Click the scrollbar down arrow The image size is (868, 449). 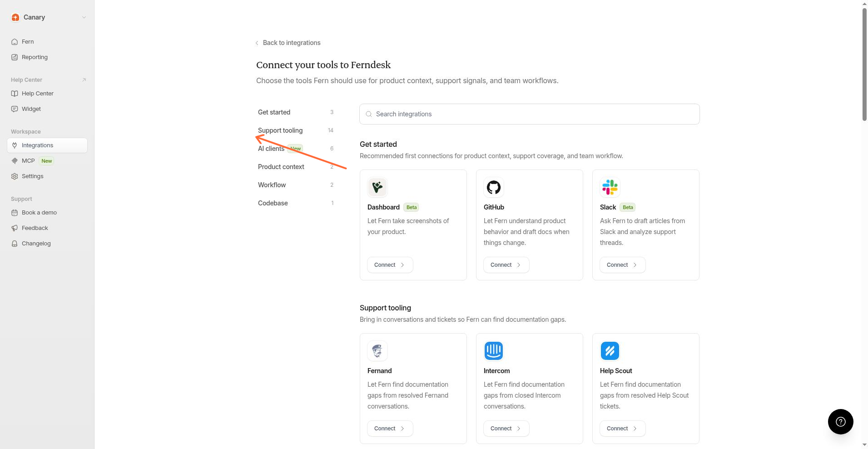864,445
